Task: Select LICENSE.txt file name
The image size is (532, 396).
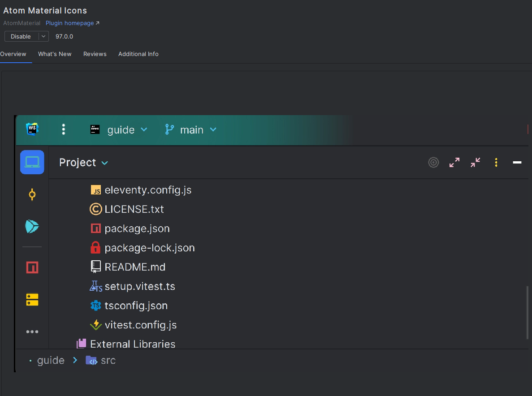Action: point(134,209)
